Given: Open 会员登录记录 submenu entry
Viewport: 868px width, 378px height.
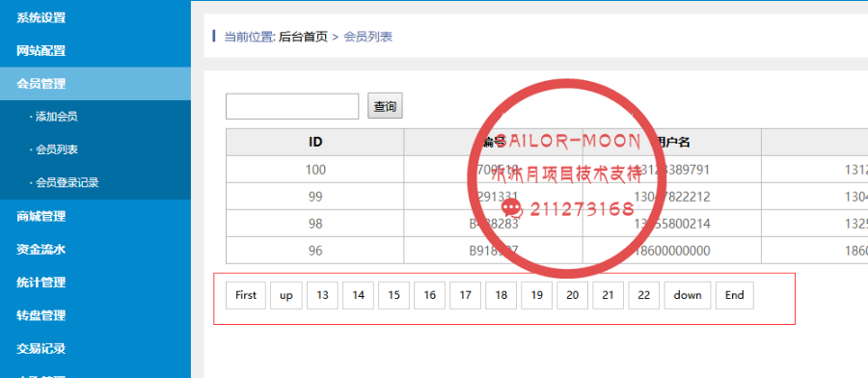Looking at the screenshot, I should point(67,182).
